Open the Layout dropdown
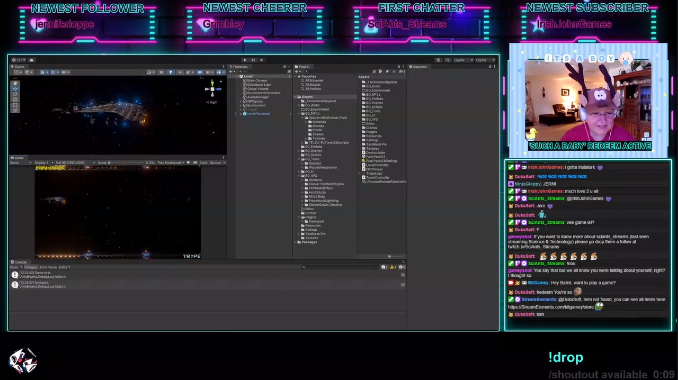This screenshot has height=380, width=678. [x=486, y=60]
